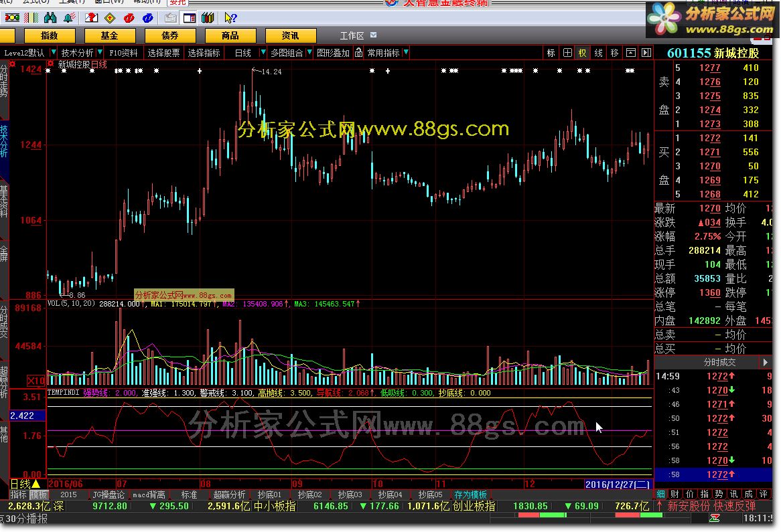Click the traffic light icon in toolbar

pos(12,19)
